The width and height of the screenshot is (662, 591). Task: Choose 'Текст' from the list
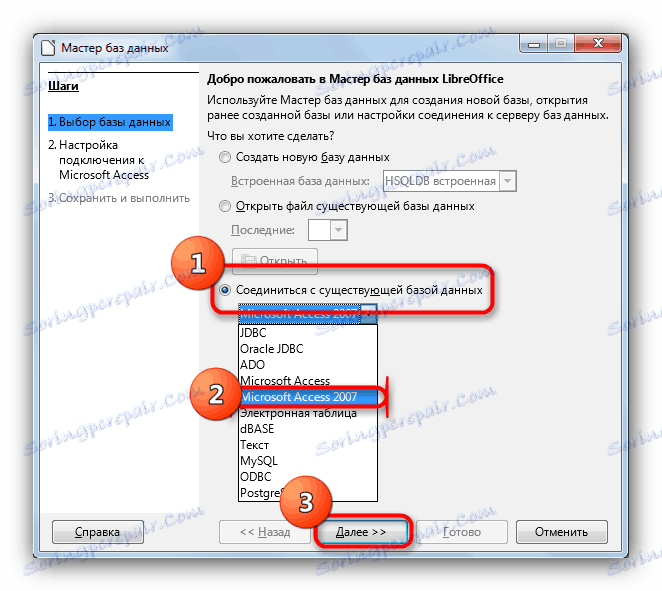coord(308,445)
